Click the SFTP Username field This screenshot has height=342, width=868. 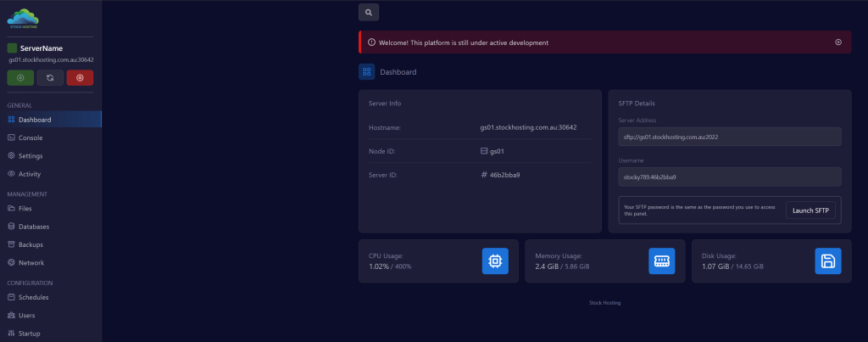pyautogui.click(x=730, y=177)
